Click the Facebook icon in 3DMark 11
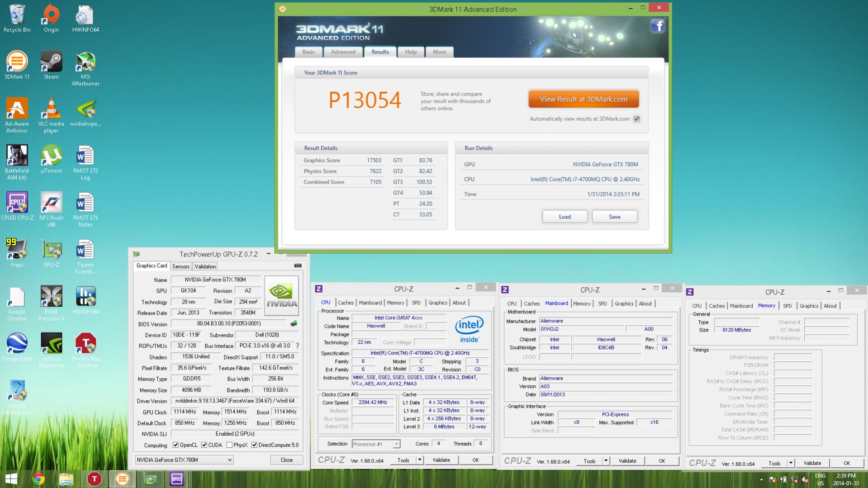Viewport: 868px width, 488px height. [x=658, y=26]
